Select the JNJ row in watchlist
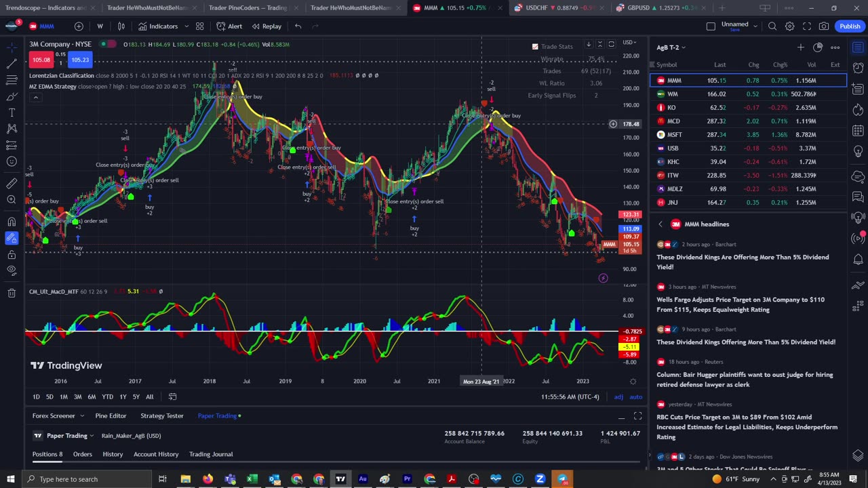Image resolution: width=868 pixels, height=488 pixels. [749, 202]
